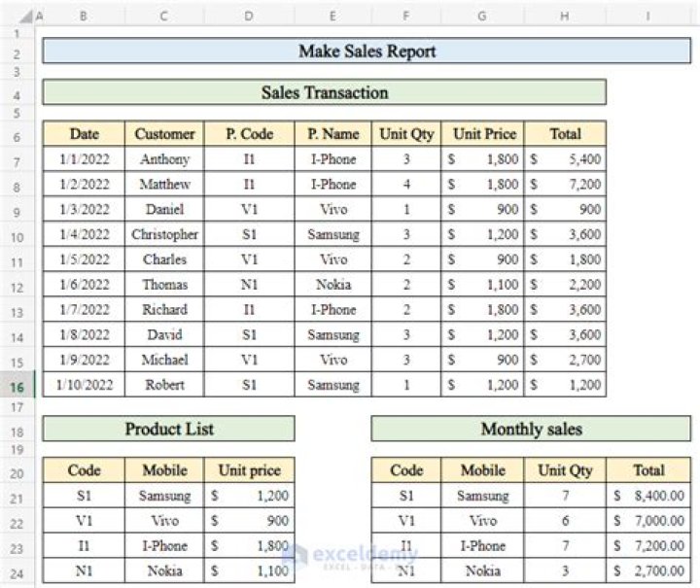Viewport: 700px width, 588px height.
Task: Click the customer cell Christopher
Action: click(x=164, y=234)
